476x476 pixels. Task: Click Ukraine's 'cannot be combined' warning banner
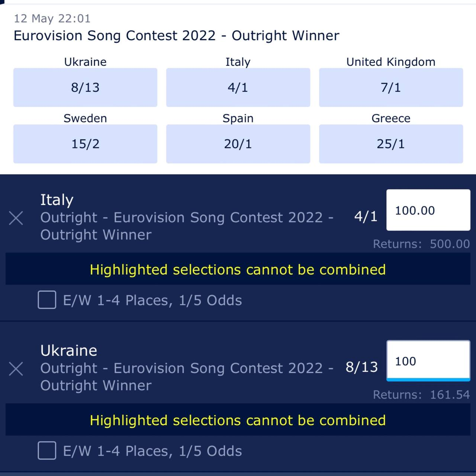[x=238, y=420]
